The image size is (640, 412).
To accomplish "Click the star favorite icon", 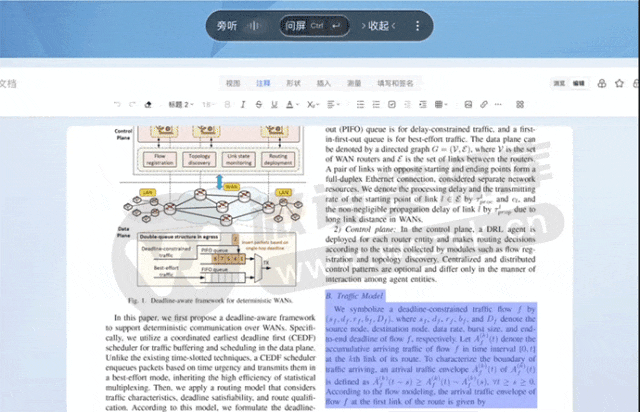I will coord(619,83).
